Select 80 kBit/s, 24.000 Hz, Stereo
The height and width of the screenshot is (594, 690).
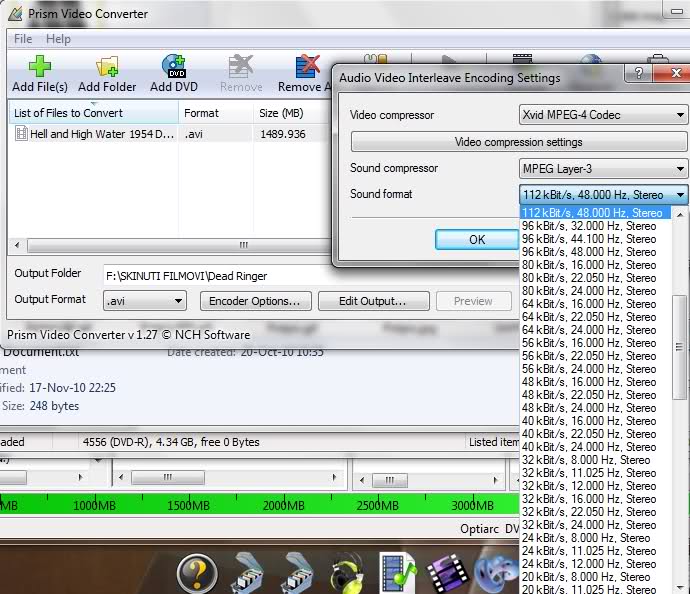click(x=595, y=291)
